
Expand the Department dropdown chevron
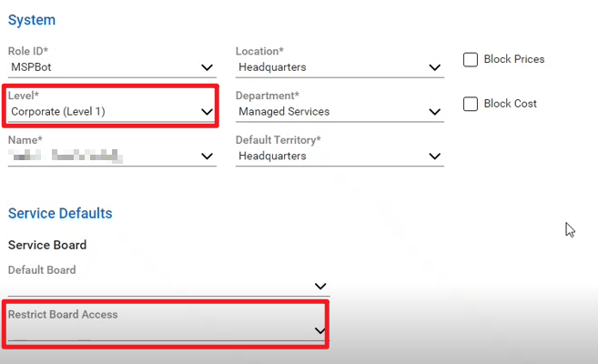pyautogui.click(x=434, y=112)
